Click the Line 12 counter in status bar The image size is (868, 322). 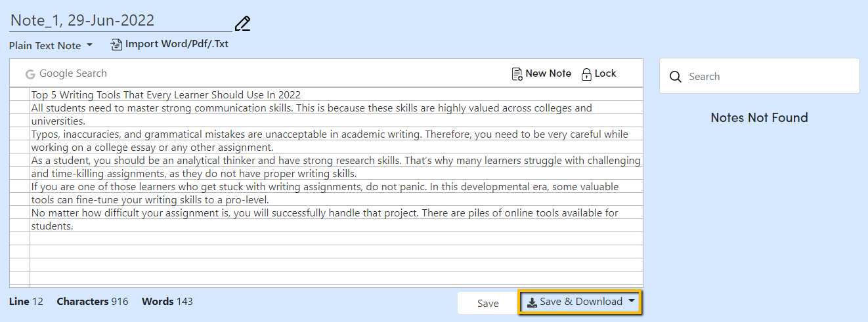[26, 302]
